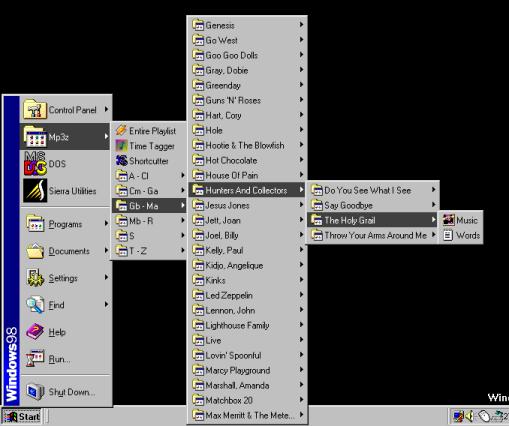Click the Hunters And Collectors label
Viewport: 509px width, 426px height.
[x=246, y=190]
